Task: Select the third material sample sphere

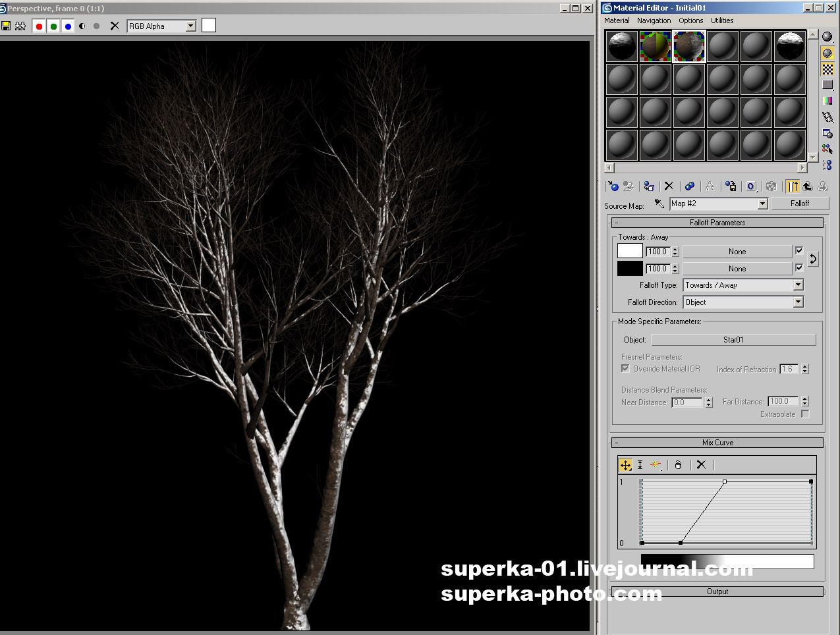Action: (688, 46)
